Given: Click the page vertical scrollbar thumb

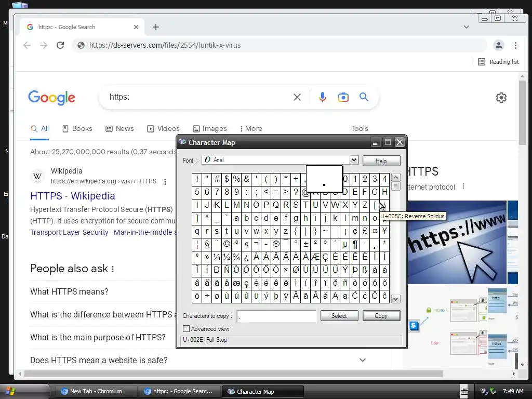Looking at the screenshot, I should [522, 112].
